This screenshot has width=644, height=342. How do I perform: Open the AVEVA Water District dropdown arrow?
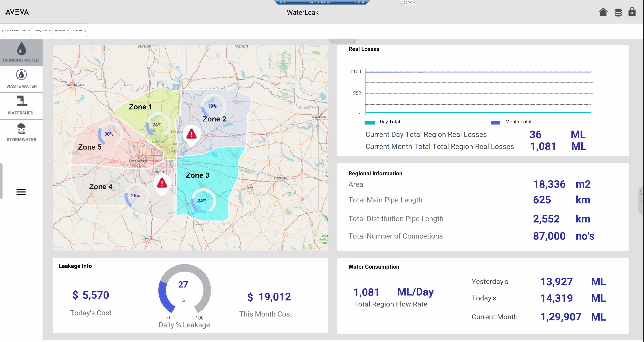point(29,31)
